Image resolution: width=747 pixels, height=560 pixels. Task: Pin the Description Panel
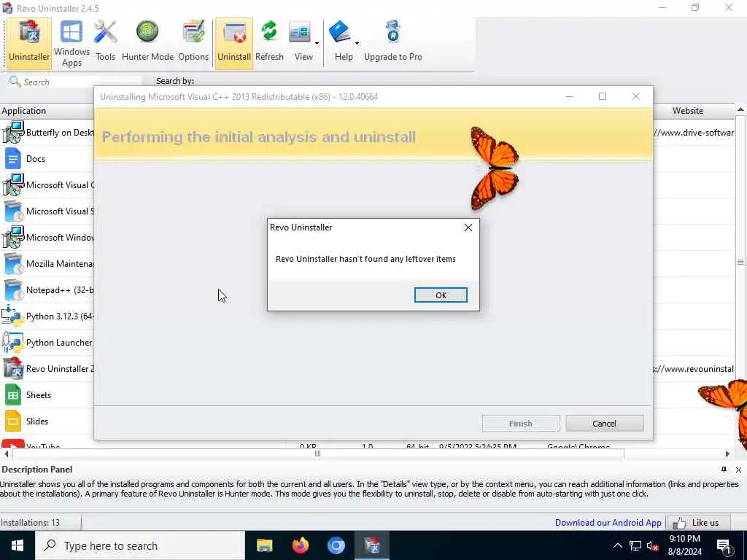pyautogui.click(x=724, y=470)
